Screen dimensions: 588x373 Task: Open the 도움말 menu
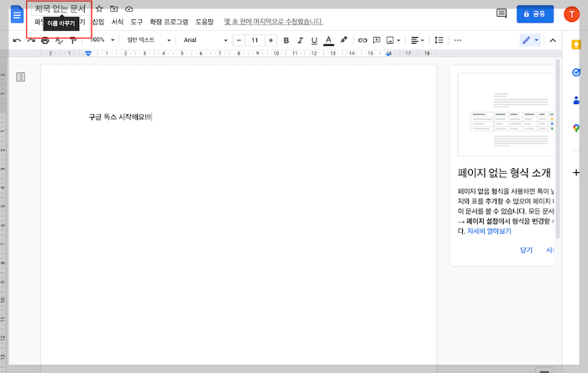coord(204,22)
